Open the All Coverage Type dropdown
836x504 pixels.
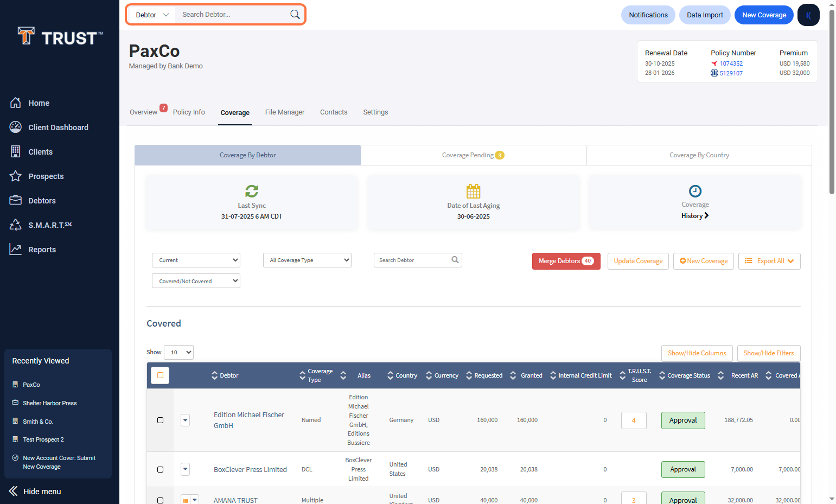pyautogui.click(x=307, y=260)
